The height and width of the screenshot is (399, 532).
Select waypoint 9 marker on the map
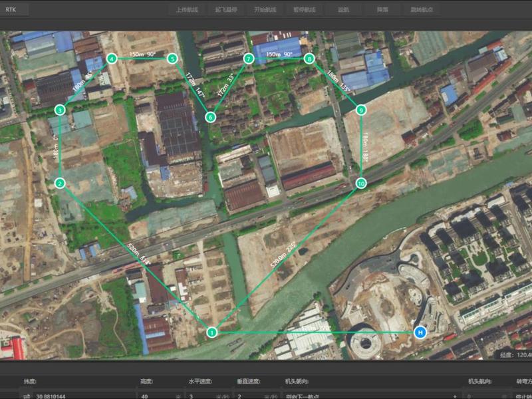click(x=361, y=110)
